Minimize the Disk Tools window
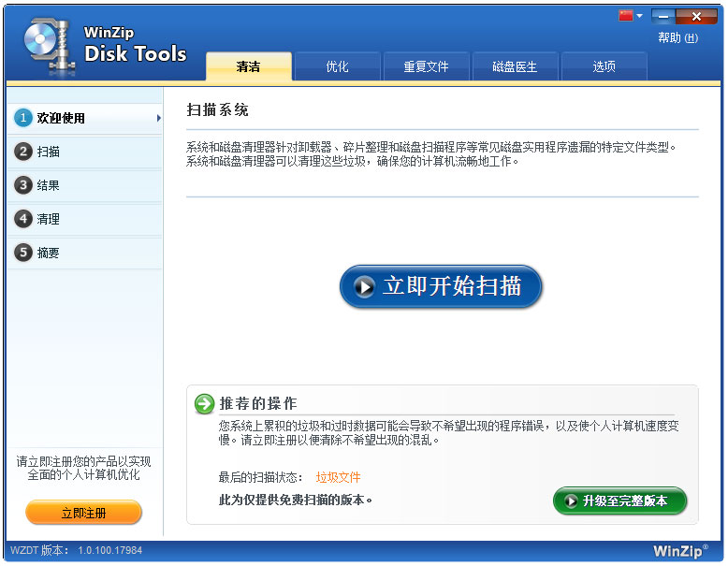Viewport: 728px width, 566px height. pos(663,17)
